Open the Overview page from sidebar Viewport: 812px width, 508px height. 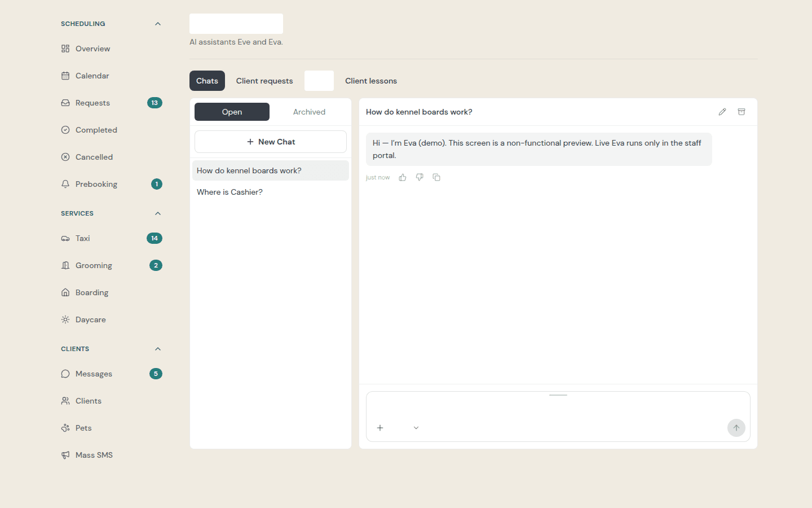(111, 49)
